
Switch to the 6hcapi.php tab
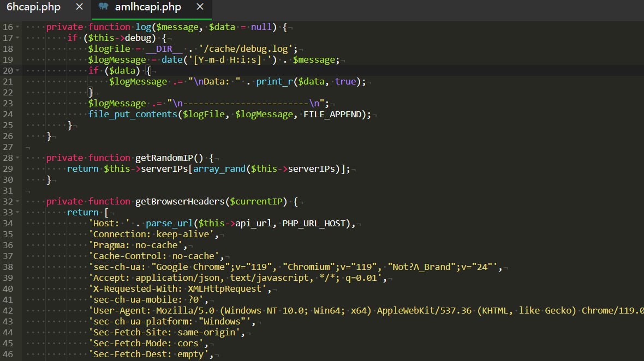[33, 8]
